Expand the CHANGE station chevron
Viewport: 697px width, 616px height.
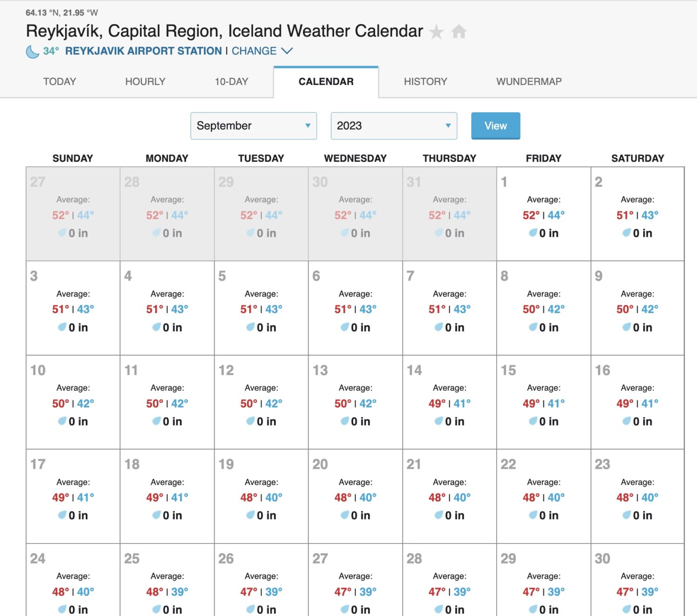click(x=287, y=51)
